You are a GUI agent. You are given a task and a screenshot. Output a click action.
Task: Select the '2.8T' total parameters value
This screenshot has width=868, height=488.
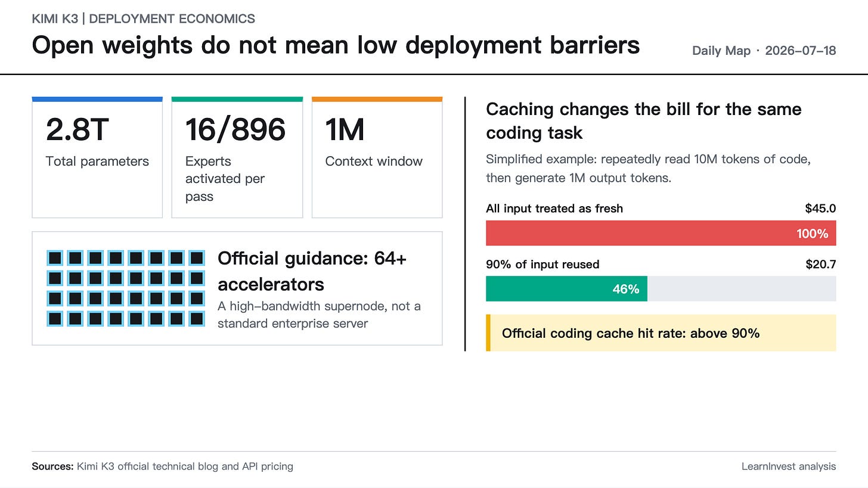coord(77,130)
